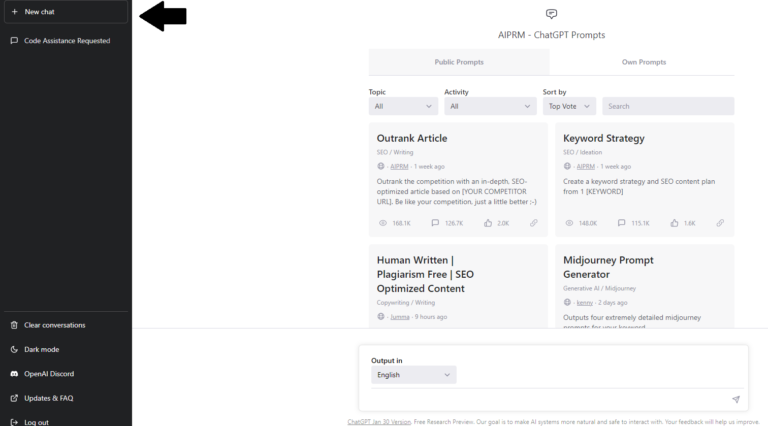The height and width of the screenshot is (426, 768).
Task: Open the ChatGPT Jan 30 Version link
Action: pyautogui.click(x=379, y=422)
